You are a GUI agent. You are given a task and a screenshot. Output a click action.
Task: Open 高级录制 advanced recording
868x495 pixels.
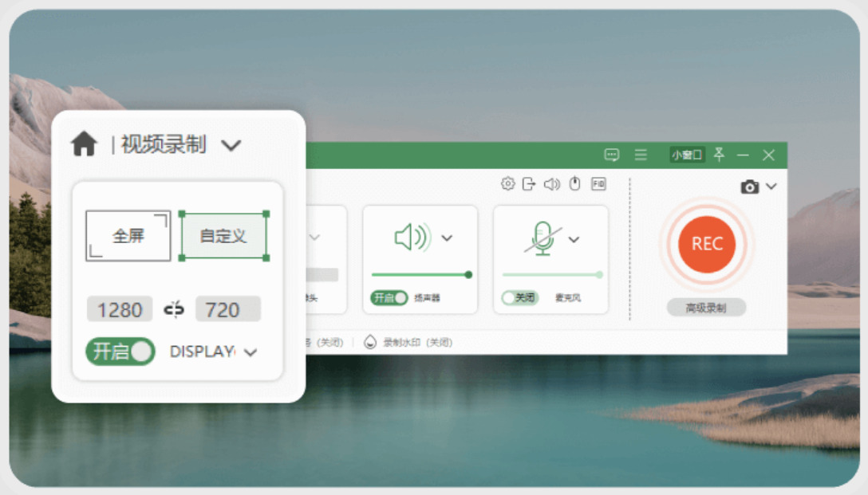[x=706, y=308]
